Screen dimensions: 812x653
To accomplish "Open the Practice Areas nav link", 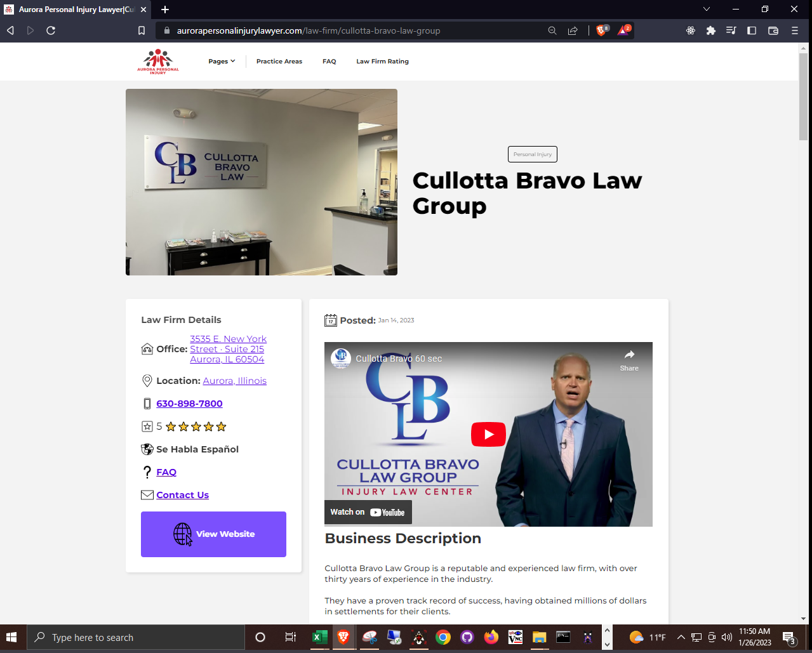I will coord(279,62).
